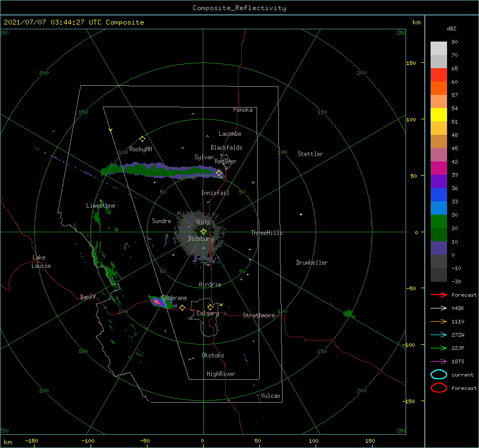Viewport: 479px width, 448px height.
Task: Click the red forecast ellipse legend icon
Action: click(x=439, y=388)
